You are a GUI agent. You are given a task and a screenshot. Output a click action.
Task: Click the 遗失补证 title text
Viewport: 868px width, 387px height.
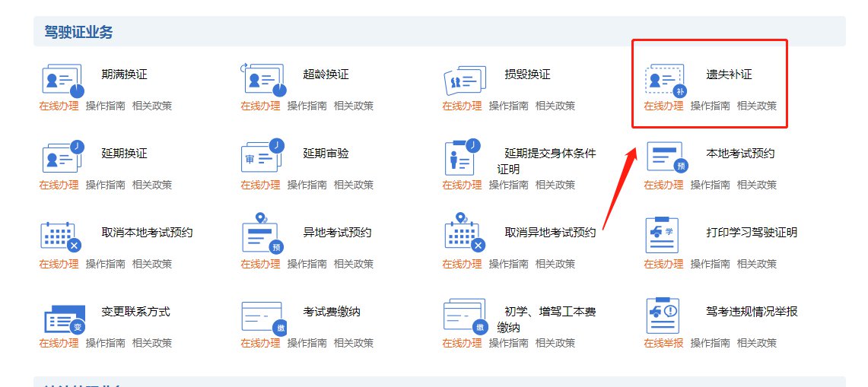tap(729, 75)
